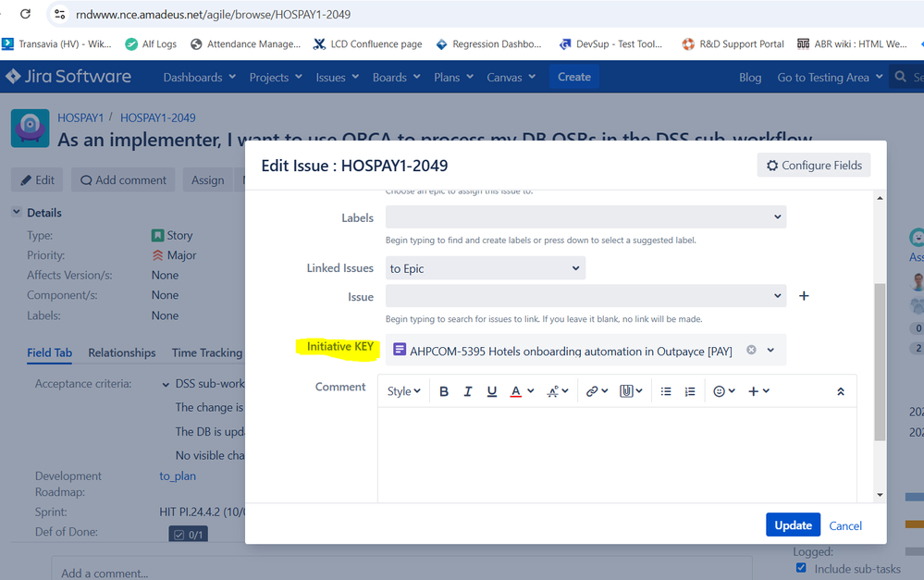Viewport: 924px width, 580px height.
Task: Collapse the editor toolbar
Action: 841,391
